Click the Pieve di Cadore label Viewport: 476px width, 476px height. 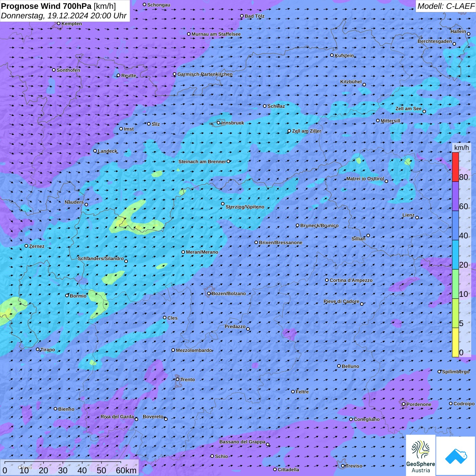tap(341, 301)
